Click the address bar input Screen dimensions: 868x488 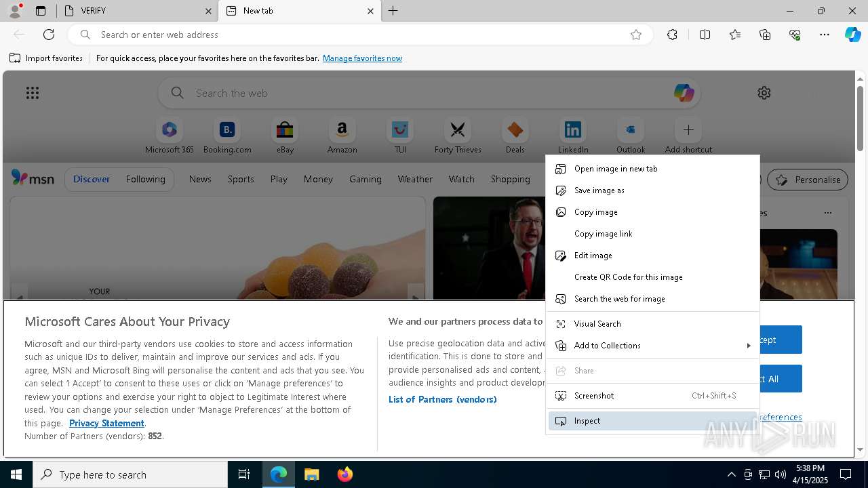359,35
